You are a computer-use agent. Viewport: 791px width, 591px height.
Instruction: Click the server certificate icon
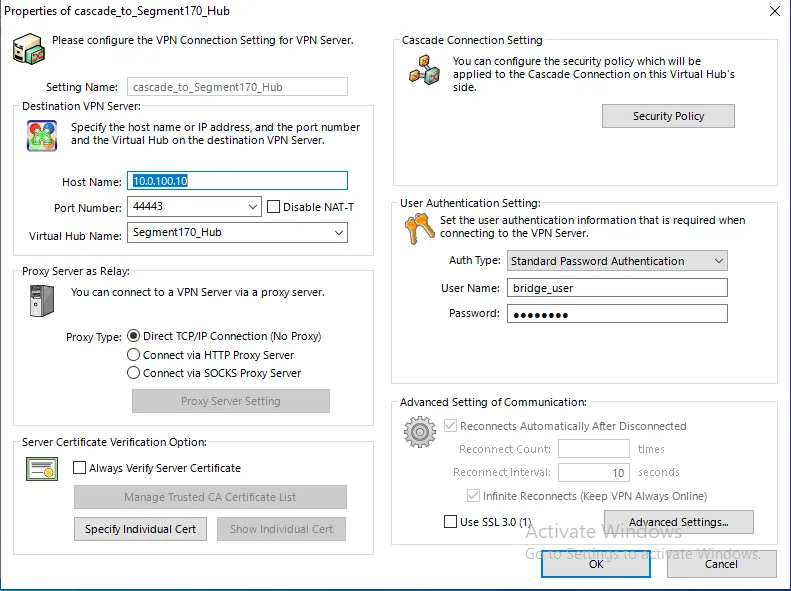coord(41,468)
